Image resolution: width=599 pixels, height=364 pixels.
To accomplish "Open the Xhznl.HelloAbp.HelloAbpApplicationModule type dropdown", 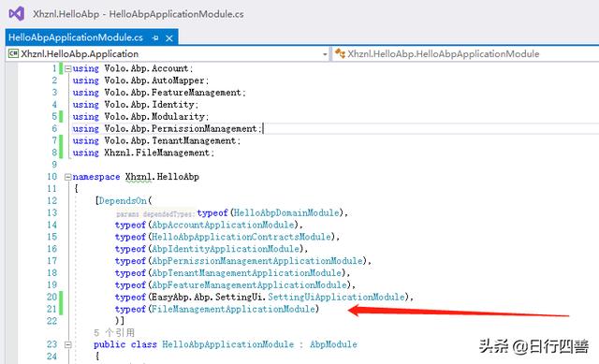I will click(465, 54).
